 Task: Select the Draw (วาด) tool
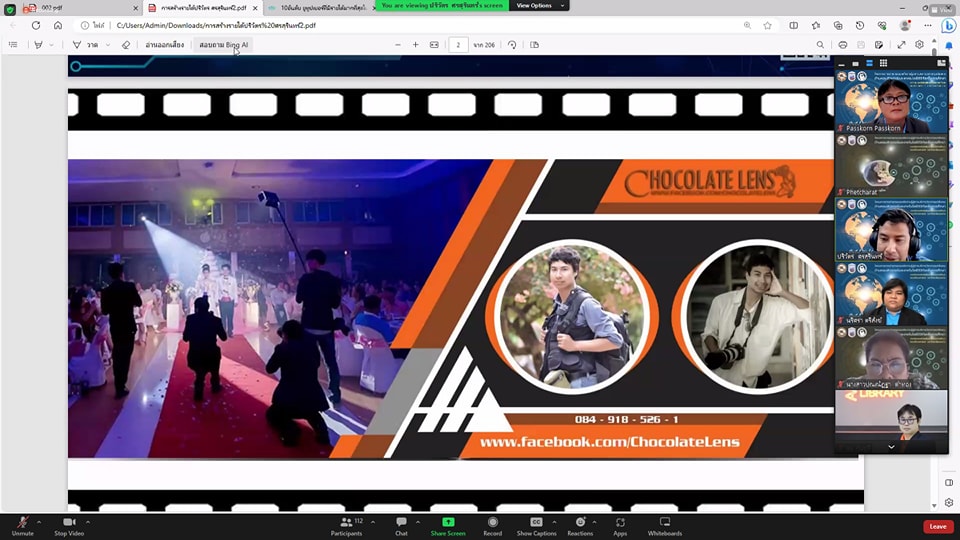(x=86, y=45)
